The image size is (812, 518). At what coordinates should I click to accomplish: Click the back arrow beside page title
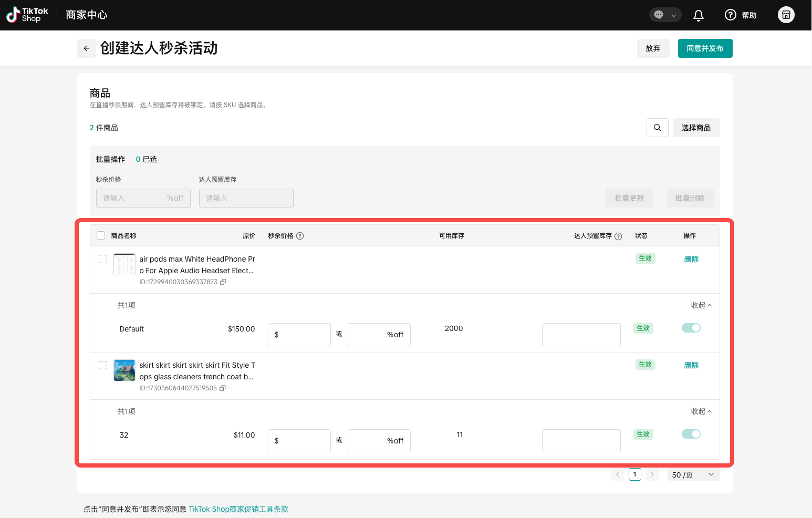pyautogui.click(x=87, y=48)
